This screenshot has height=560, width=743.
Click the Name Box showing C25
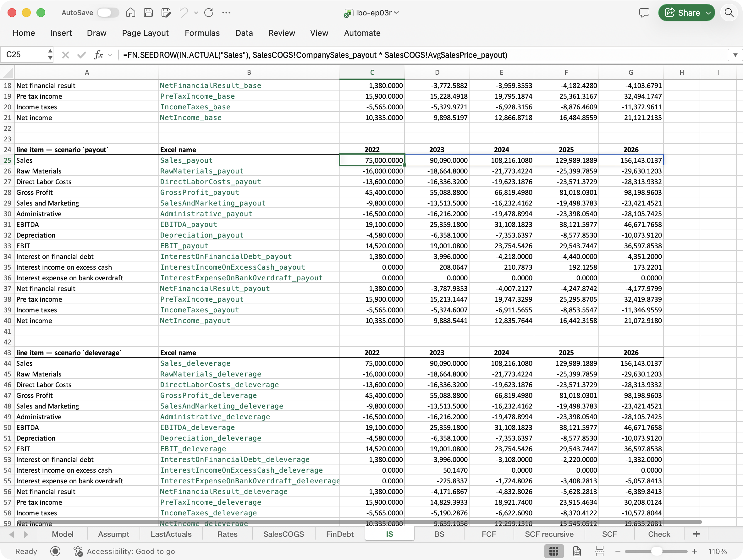pyautogui.click(x=24, y=54)
